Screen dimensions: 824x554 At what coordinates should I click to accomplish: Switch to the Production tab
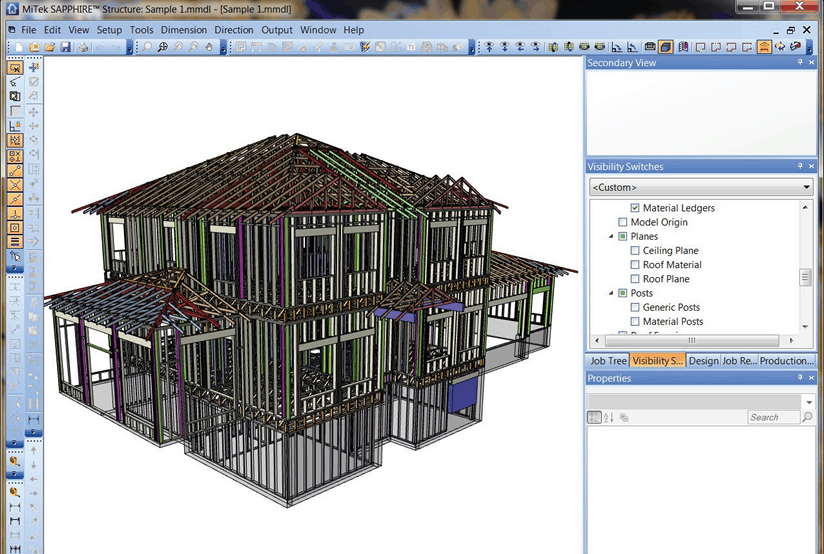[x=787, y=361]
